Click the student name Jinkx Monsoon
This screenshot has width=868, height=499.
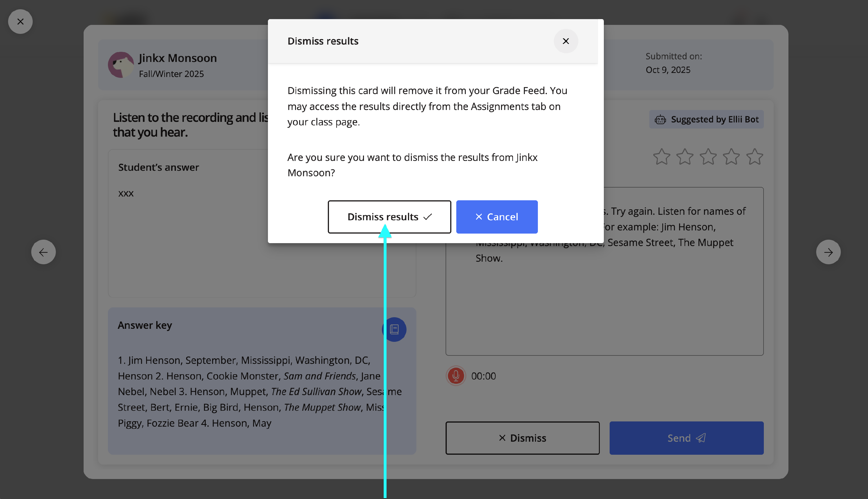[177, 58]
